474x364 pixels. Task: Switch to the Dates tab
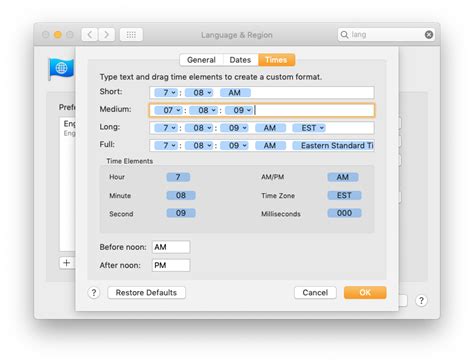(240, 60)
